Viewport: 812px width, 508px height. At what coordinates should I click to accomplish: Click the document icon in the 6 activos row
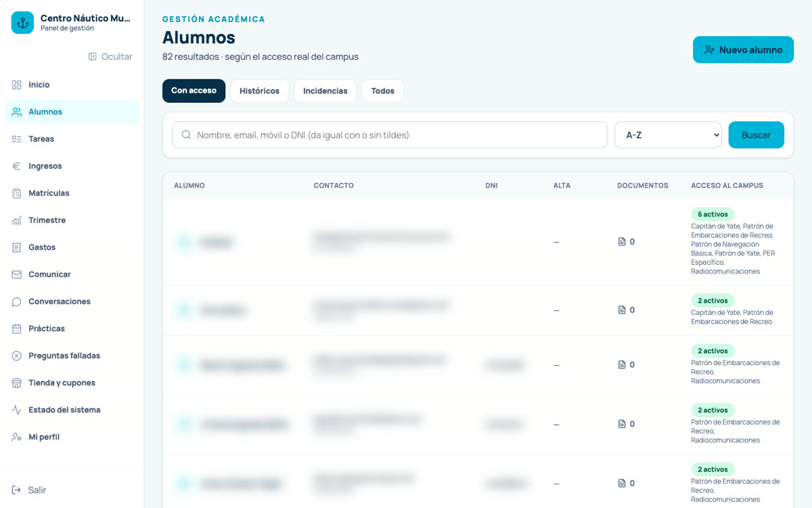pos(622,242)
